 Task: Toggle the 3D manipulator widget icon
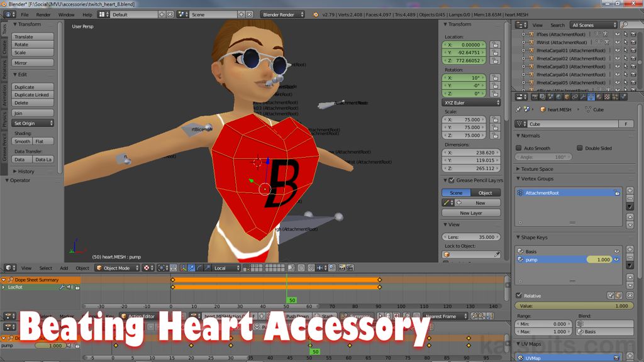coord(183,268)
